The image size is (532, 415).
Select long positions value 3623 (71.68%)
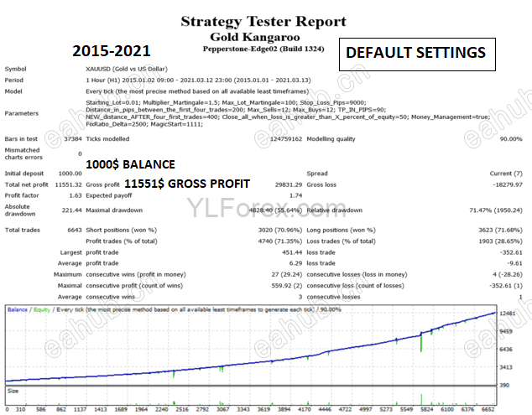coord(500,230)
